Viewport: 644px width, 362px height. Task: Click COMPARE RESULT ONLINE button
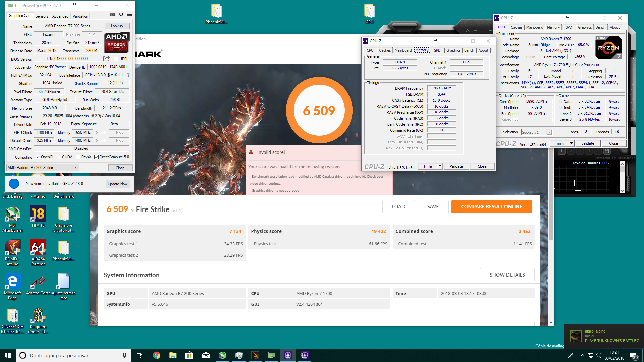[491, 206]
